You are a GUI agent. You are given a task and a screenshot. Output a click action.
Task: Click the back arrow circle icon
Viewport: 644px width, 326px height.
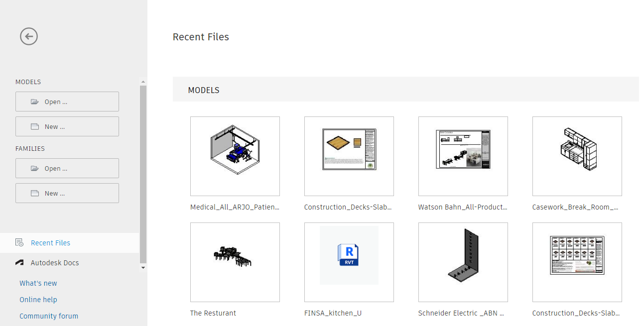[29, 36]
